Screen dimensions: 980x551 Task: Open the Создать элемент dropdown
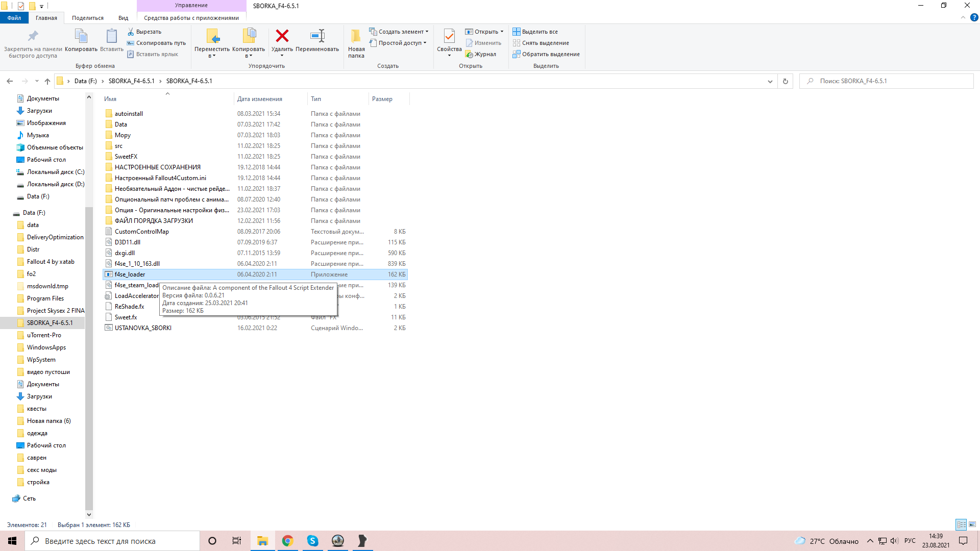pyautogui.click(x=400, y=32)
